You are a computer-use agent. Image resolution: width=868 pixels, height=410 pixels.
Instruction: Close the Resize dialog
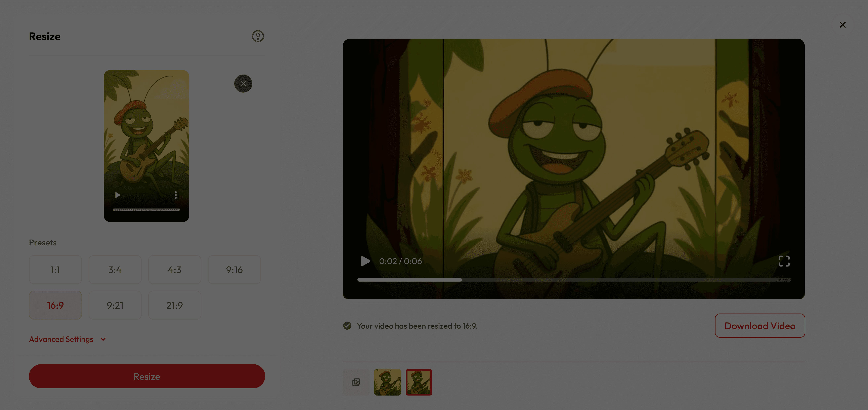tap(842, 25)
